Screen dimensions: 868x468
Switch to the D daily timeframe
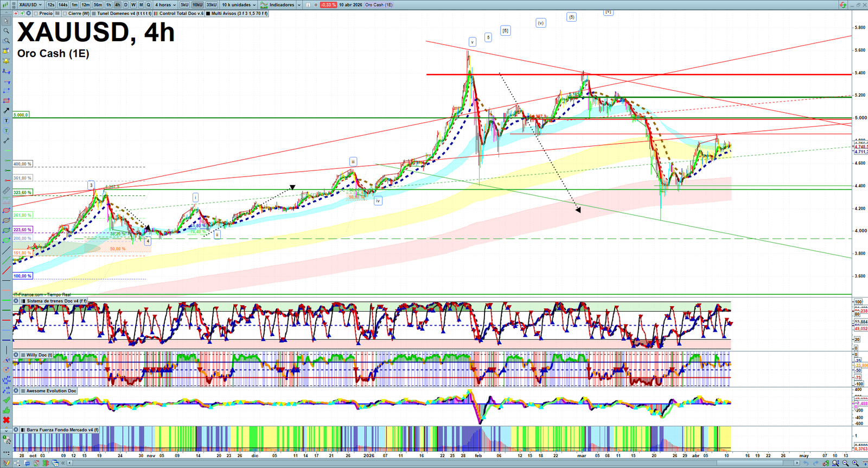click(125, 5)
